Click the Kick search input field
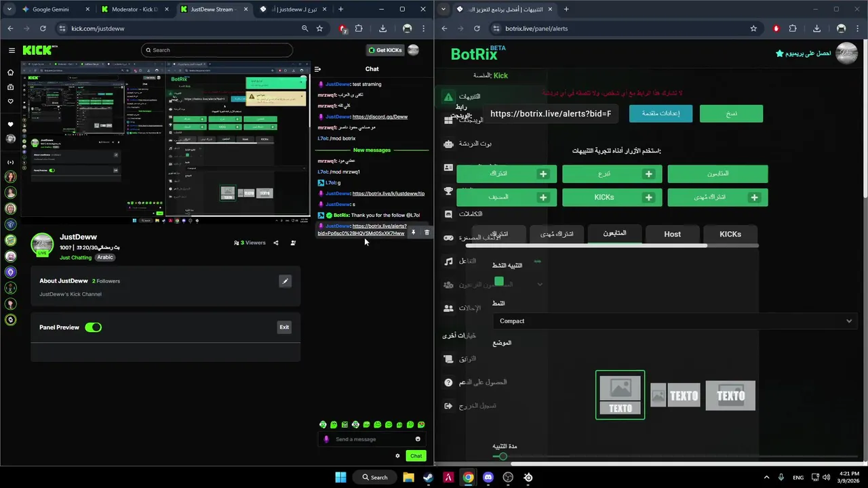The height and width of the screenshot is (488, 868). click(x=217, y=50)
